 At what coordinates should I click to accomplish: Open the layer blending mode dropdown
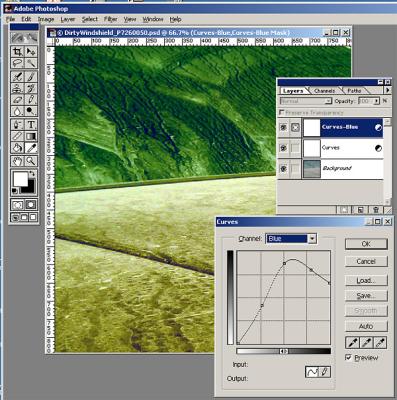(328, 101)
